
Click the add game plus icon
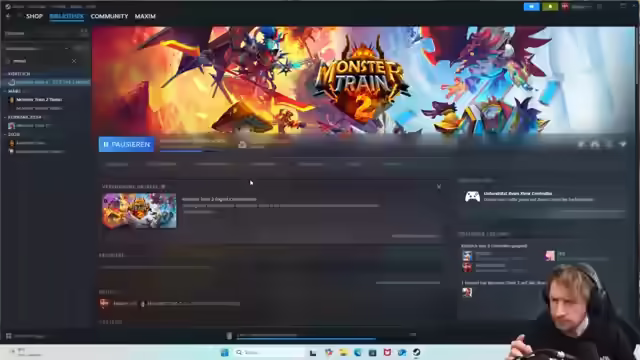(x=9, y=336)
